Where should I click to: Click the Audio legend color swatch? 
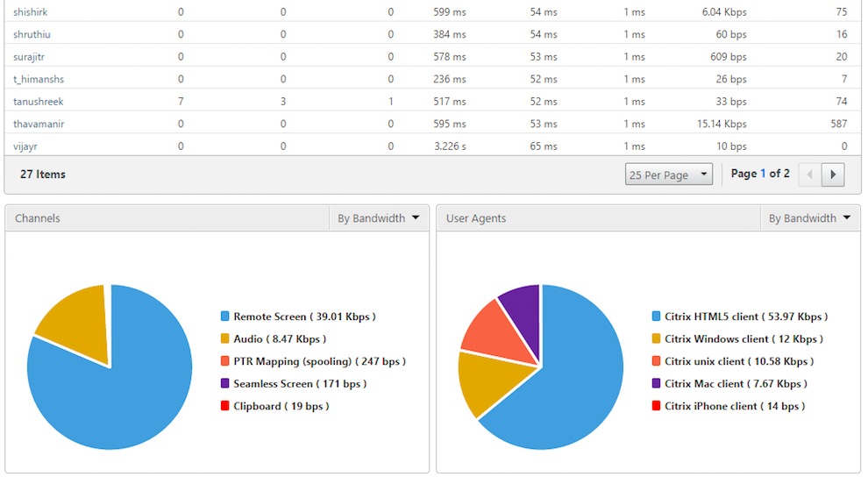coord(225,338)
